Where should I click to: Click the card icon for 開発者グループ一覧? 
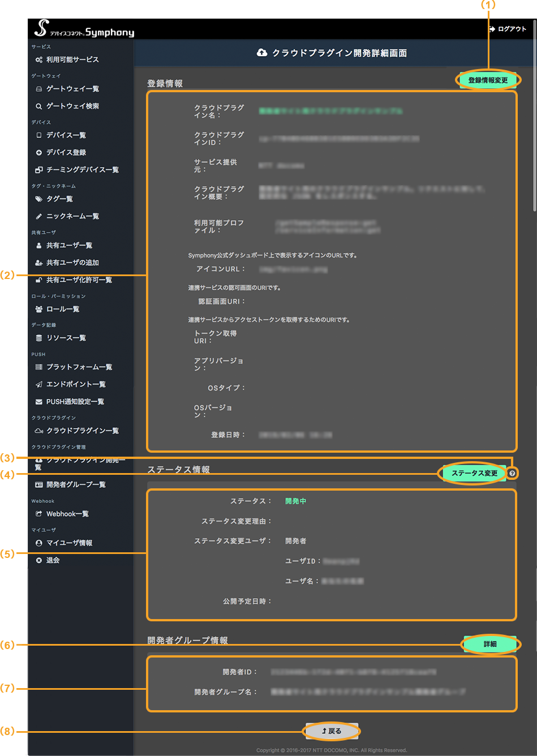[x=38, y=485]
